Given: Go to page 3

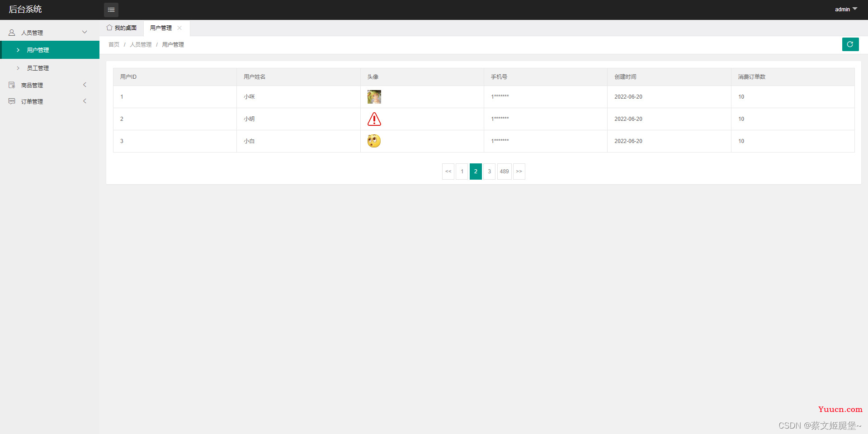Looking at the screenshot, I should (489, 172).
